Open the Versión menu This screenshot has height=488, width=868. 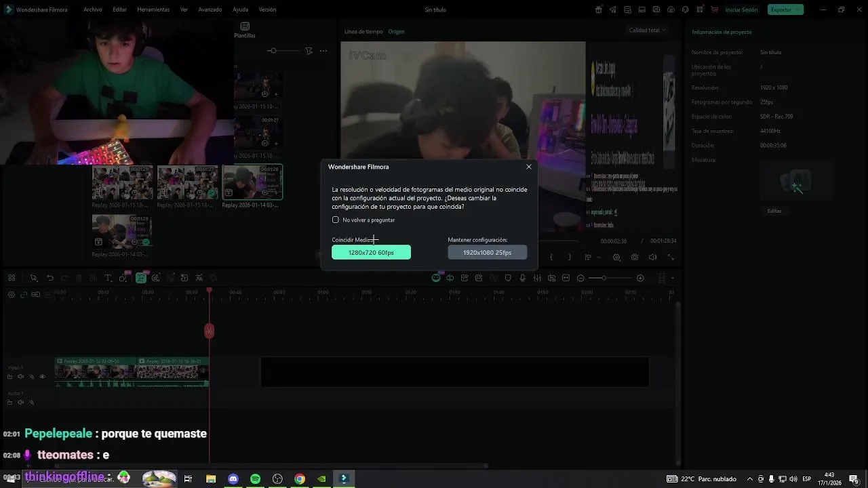click(267, 9)
